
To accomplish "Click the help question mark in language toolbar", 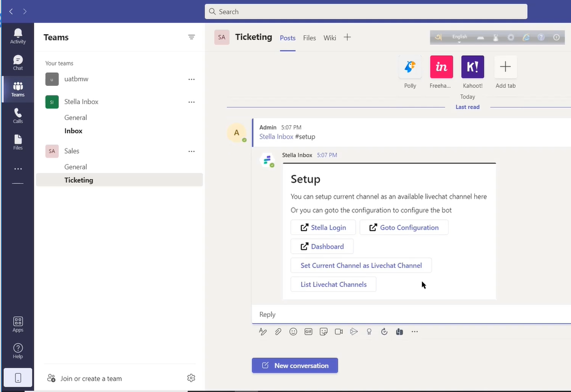I will click(x=541, y=38).
